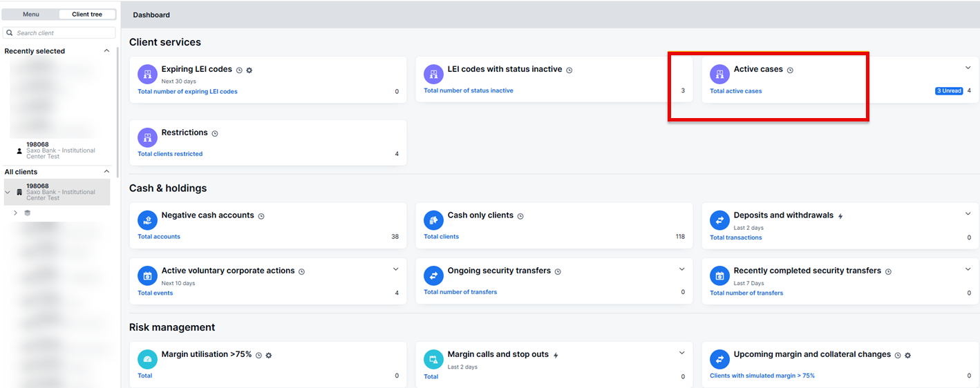Click the Active voluntary corporate actions calendar icon
Image resolution: width=980 pixels, height=388 pixels.
(147, 275)
